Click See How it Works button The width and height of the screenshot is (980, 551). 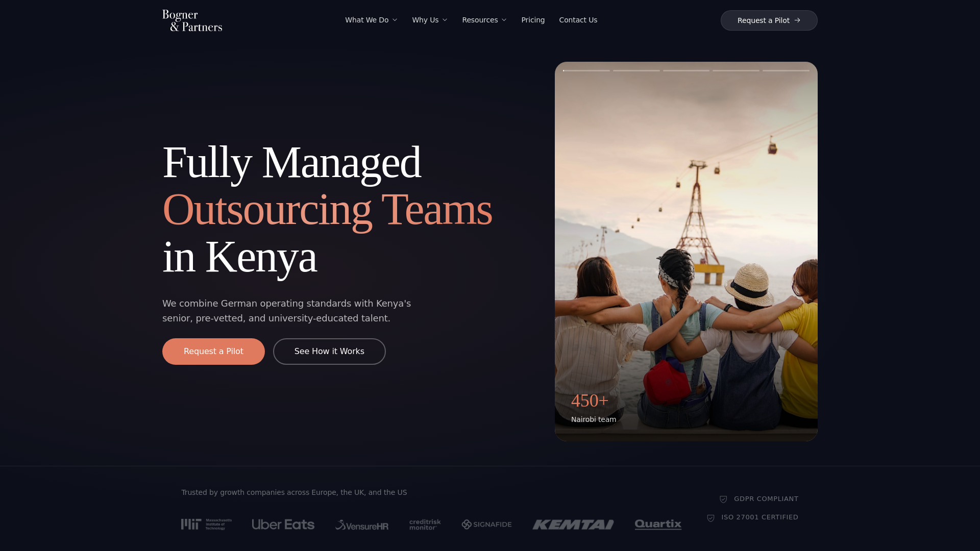coord(329,352)
